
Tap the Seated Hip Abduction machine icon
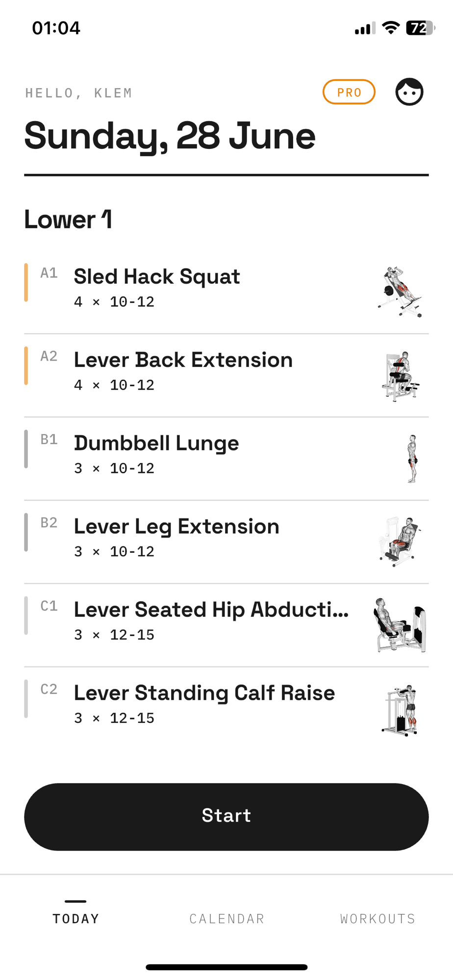tap(400, 625)
